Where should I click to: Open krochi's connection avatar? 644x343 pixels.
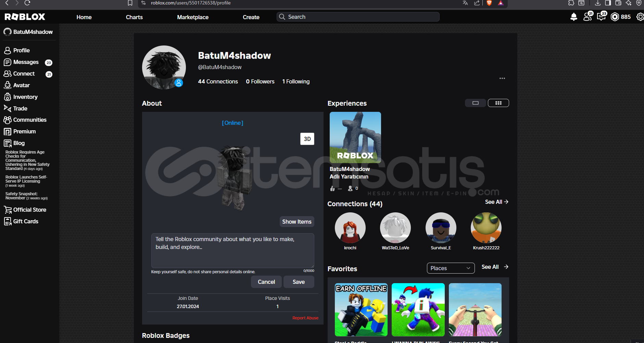click(350, 228)
